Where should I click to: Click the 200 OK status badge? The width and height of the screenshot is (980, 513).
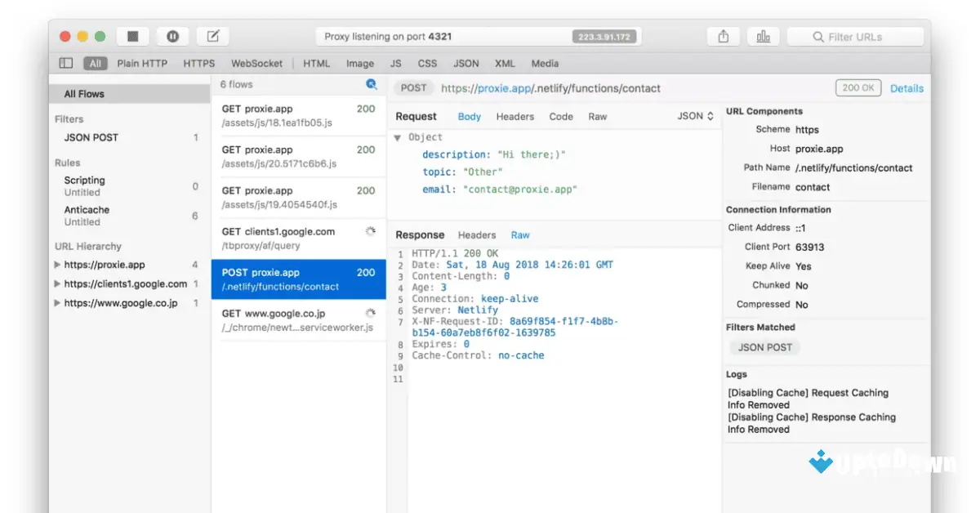[857, 87]
